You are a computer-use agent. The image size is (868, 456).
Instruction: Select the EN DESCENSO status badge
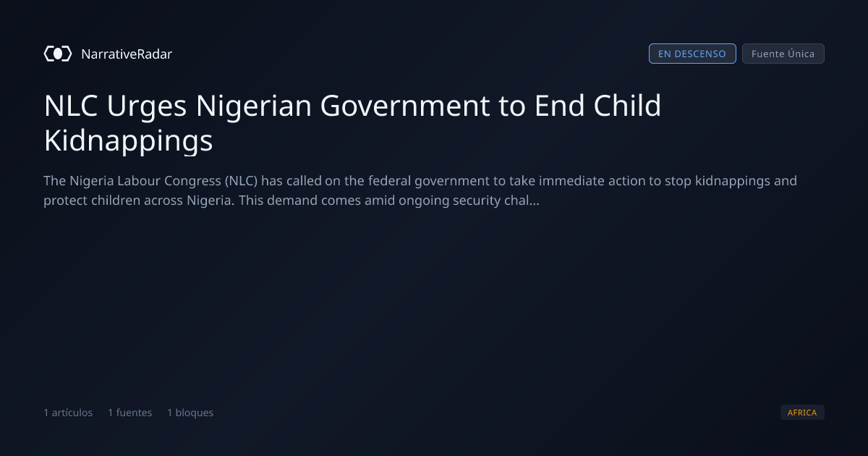click(x=692, y=54)
